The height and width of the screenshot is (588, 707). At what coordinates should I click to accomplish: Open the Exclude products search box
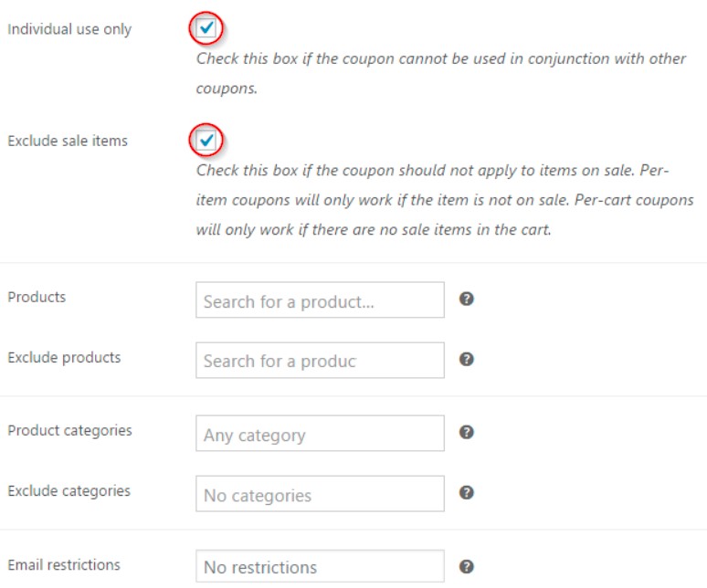coord(320,361)
